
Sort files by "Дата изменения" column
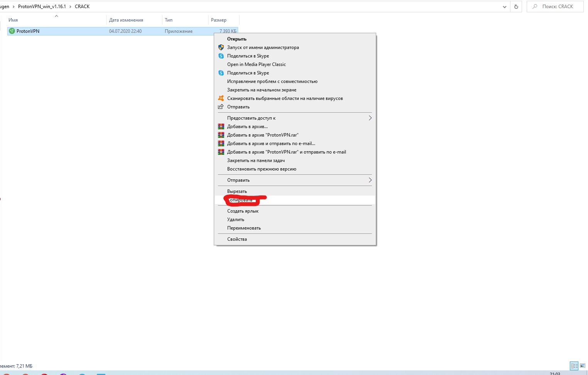pos(126,20)
